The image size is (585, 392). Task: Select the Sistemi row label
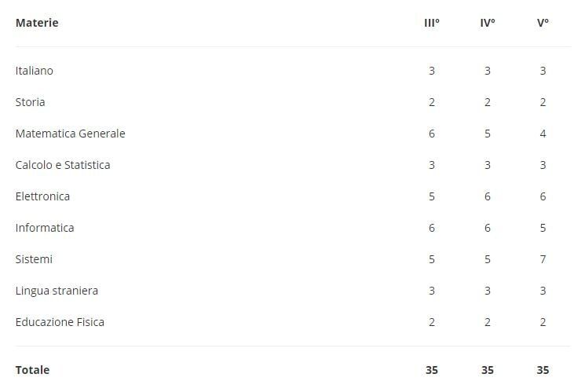click(x=34, y=259)
